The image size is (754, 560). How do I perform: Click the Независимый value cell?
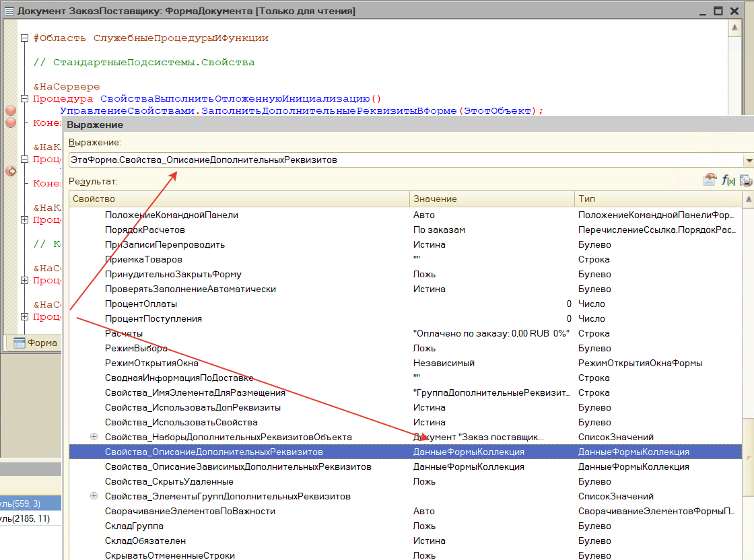[x=492, y=363]
